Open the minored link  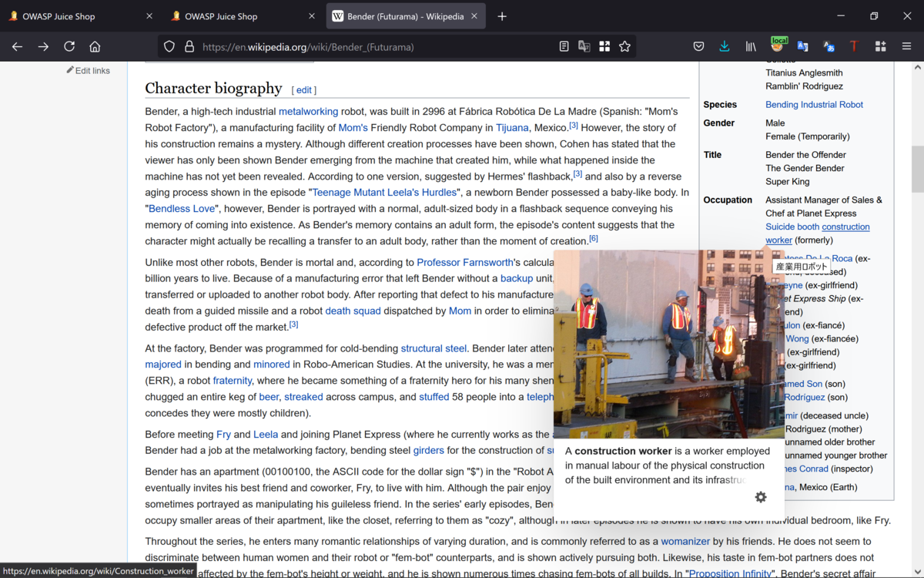coord(272,365)
